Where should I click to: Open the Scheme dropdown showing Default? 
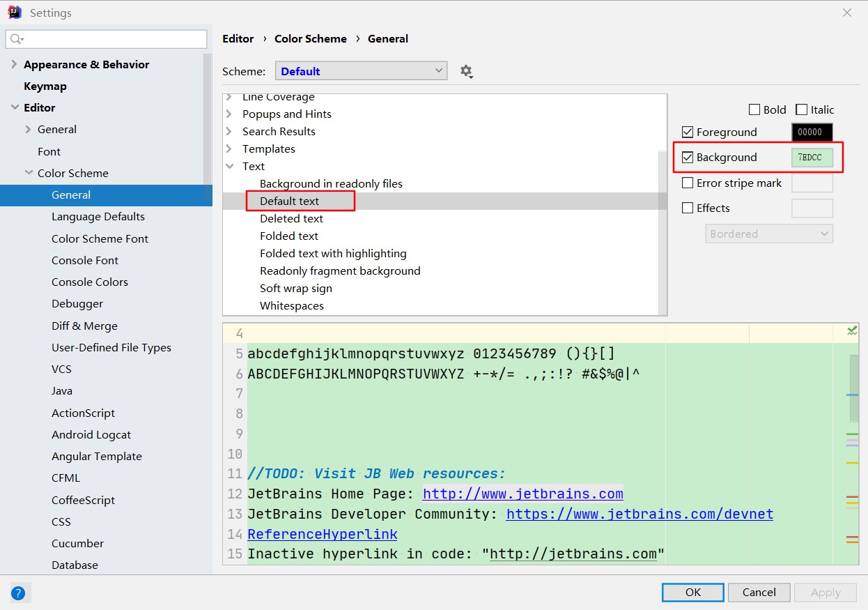(x=361, y=71)
